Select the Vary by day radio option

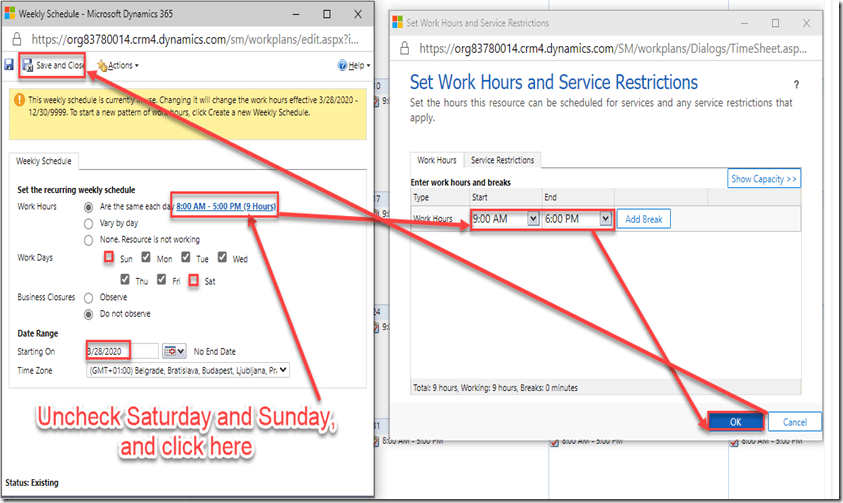[89, 223]
